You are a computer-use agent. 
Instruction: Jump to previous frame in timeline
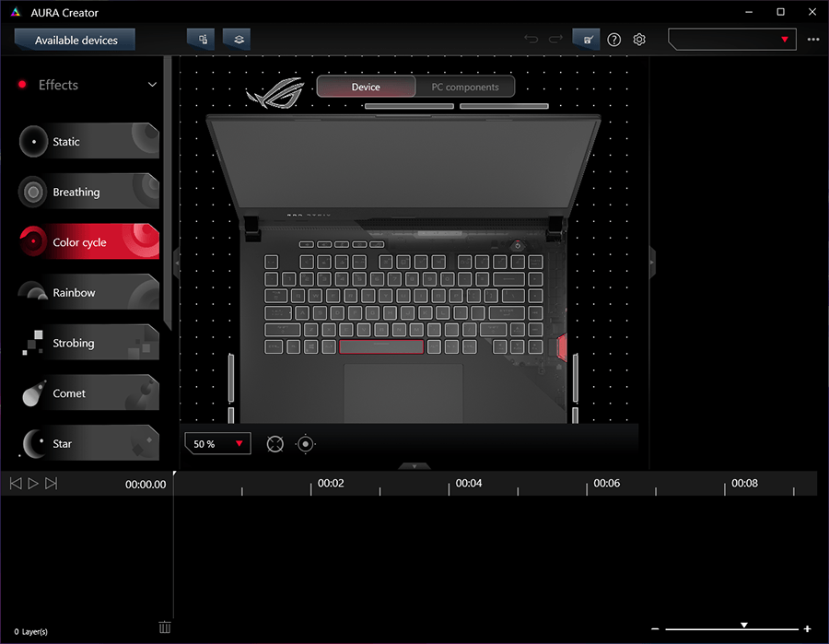click(16, 484)
